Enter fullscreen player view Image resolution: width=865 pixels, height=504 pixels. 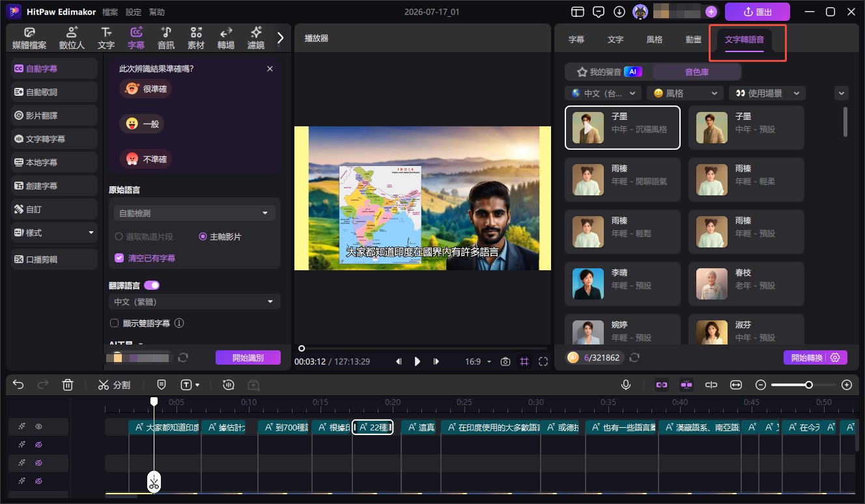pos(544,361)
